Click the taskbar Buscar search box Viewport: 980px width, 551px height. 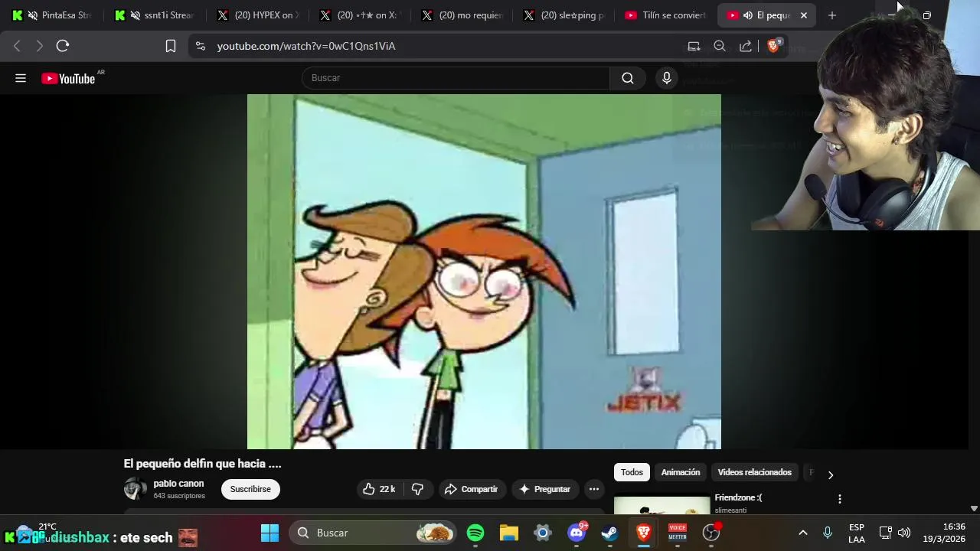point(374,533)
